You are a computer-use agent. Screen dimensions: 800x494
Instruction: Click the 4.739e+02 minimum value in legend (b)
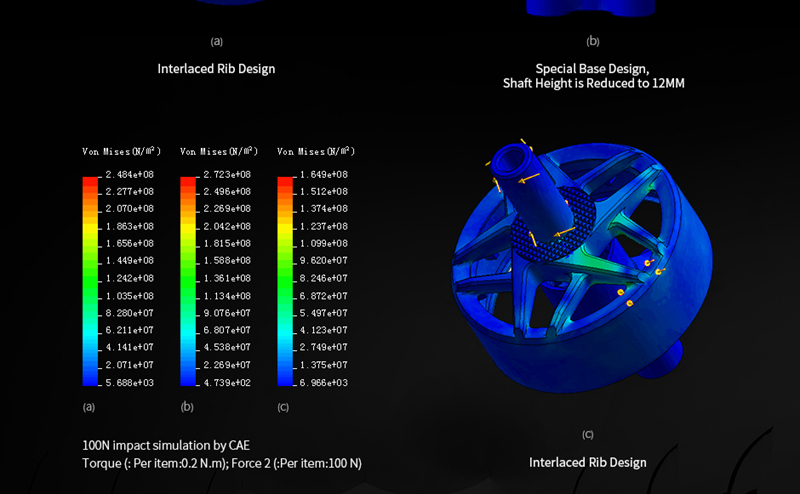point(229,382)
